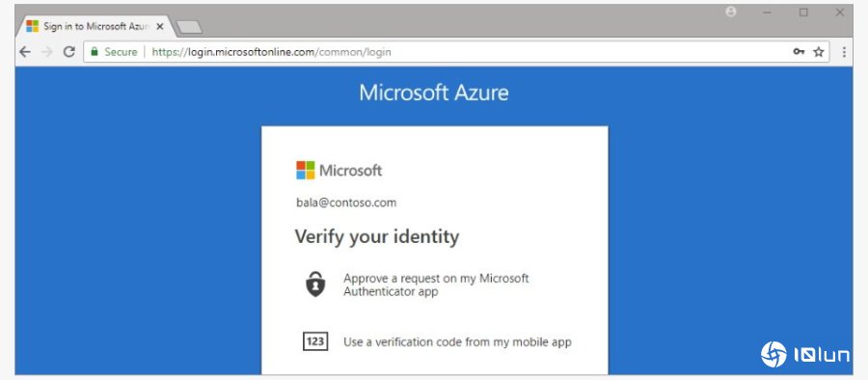Open Chrome three-dot menu
Viewport: 868px width, 380px height.
point(844,52)
